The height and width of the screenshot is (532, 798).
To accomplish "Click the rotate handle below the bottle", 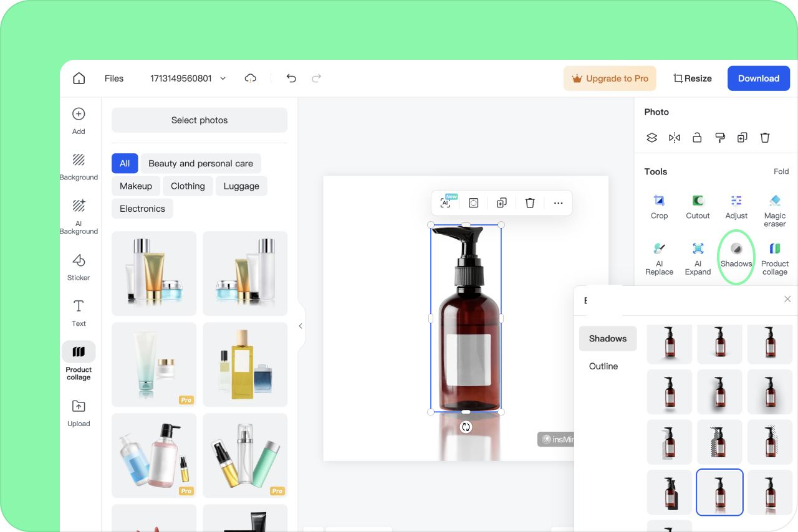I will point(466,427).
